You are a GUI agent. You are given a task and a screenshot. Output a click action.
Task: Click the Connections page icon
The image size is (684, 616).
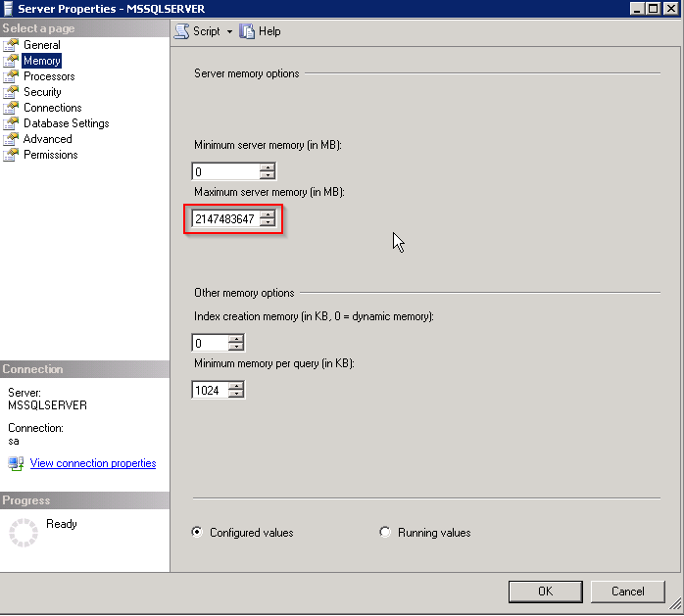pyautogui.click(x=11, y=108)
